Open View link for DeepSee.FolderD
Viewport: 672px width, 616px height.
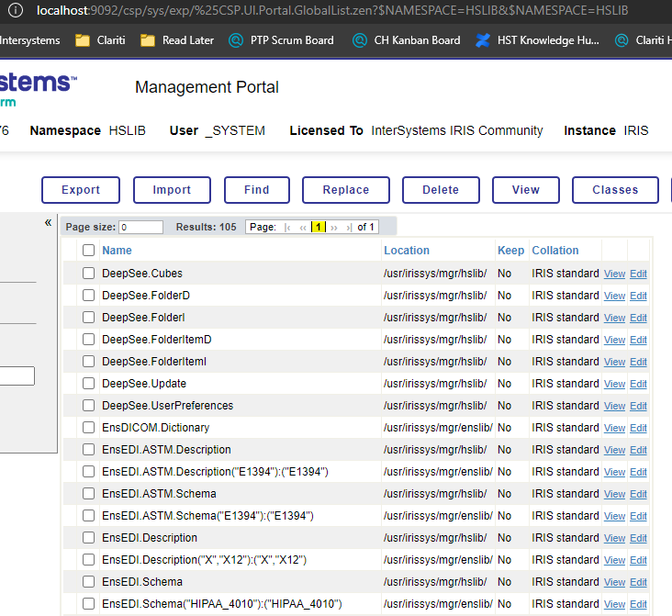click(x=614, y=296)
